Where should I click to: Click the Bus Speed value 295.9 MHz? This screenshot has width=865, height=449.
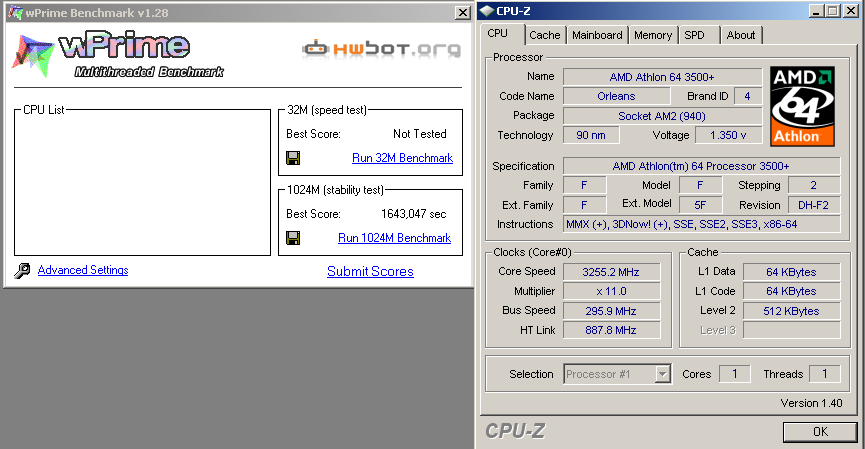[611, 311]
